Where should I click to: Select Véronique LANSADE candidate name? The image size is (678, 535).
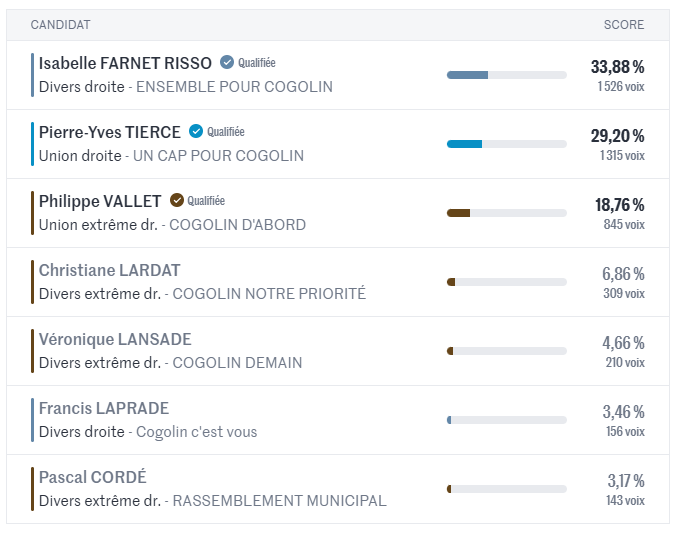(x=115, y=340)
